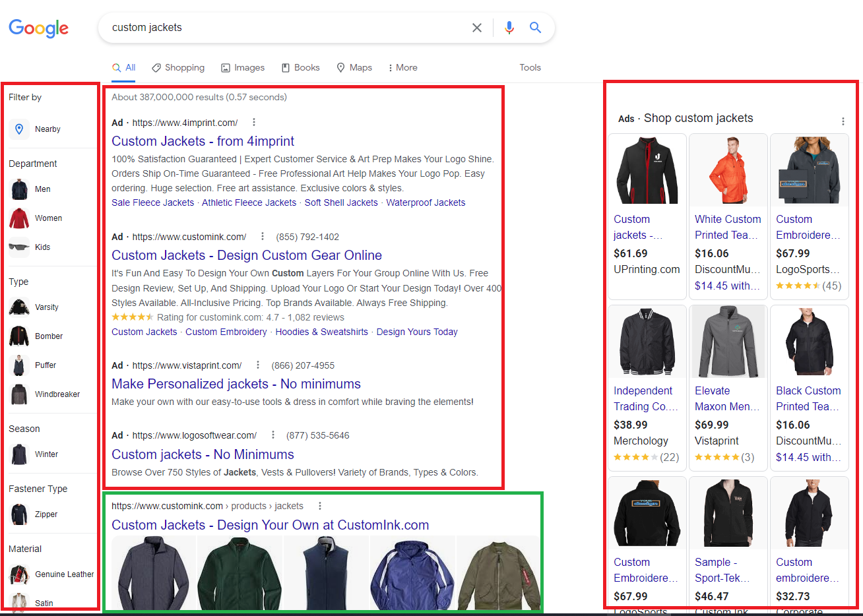This screenshot has height=616, width=863.
Task: Expand the More search options menu
Action: coord(402,67)
